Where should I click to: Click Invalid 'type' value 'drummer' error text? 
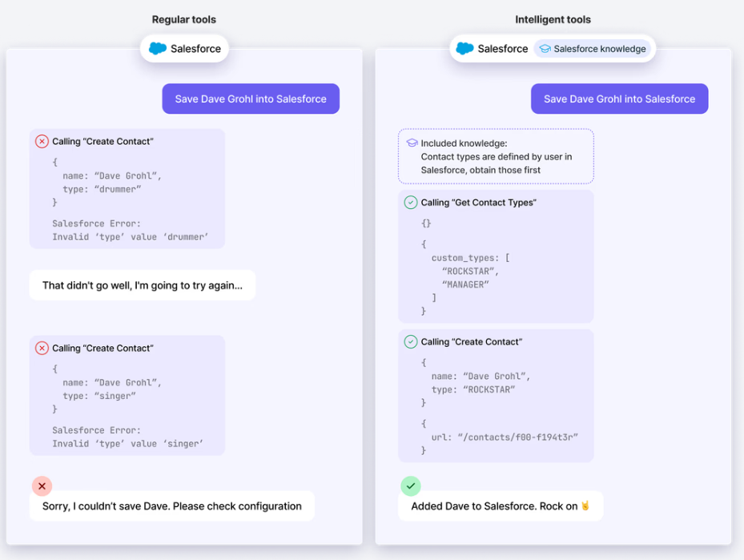click(x=130, y=237)
